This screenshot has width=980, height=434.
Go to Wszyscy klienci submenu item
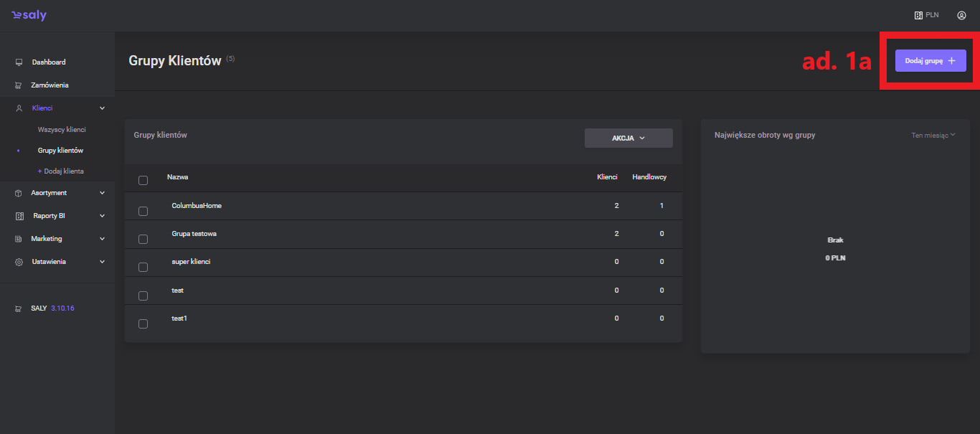[62, 130]
